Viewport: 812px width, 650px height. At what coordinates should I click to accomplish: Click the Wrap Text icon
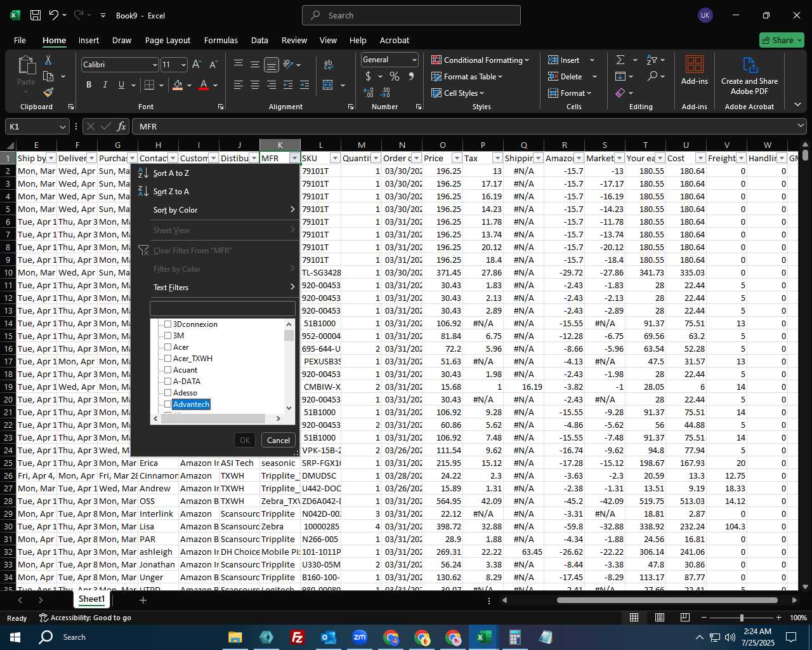click(x=329, y=65)
